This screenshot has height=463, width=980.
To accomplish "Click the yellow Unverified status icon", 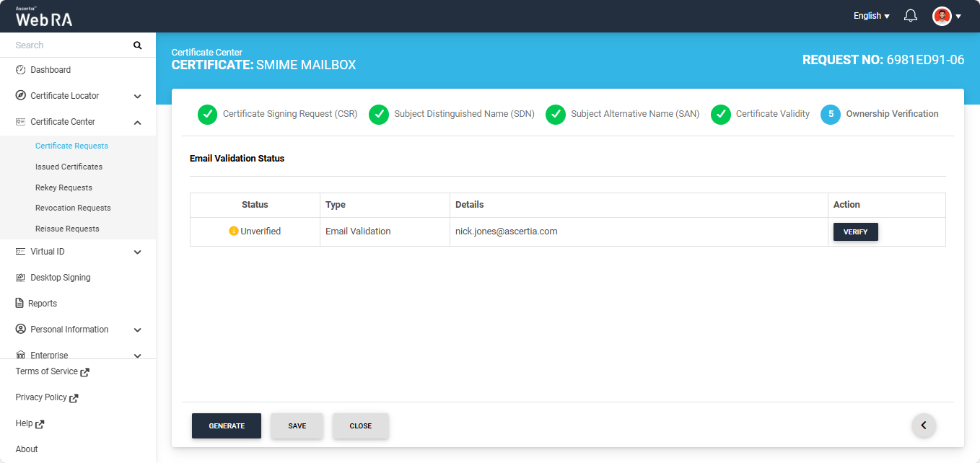I will (x=233, y=231).
